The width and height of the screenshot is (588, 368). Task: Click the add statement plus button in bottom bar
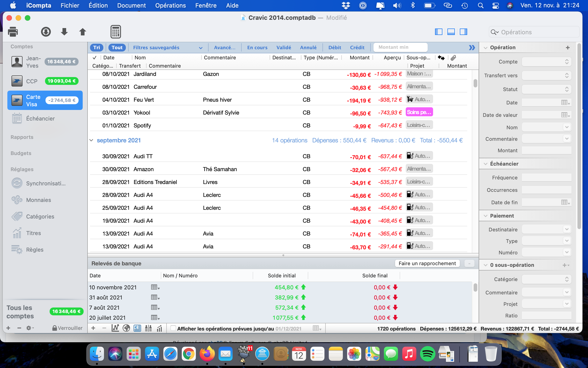pyautogui.click(x=93, y=328)
